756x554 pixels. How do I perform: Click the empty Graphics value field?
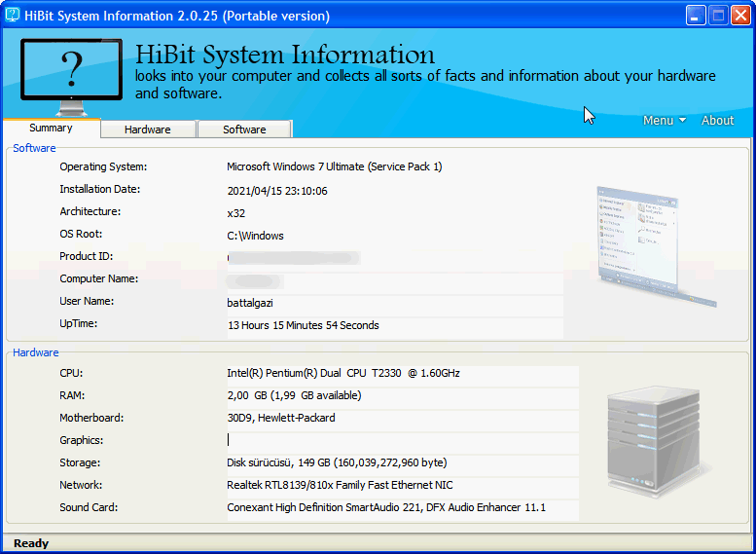(x=403, y=440)
